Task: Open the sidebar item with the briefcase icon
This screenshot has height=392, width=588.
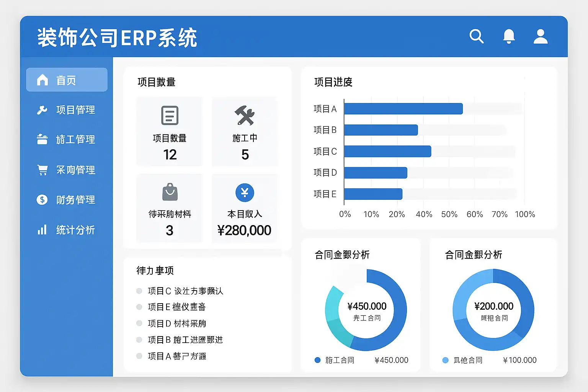Action: (67, 139)
